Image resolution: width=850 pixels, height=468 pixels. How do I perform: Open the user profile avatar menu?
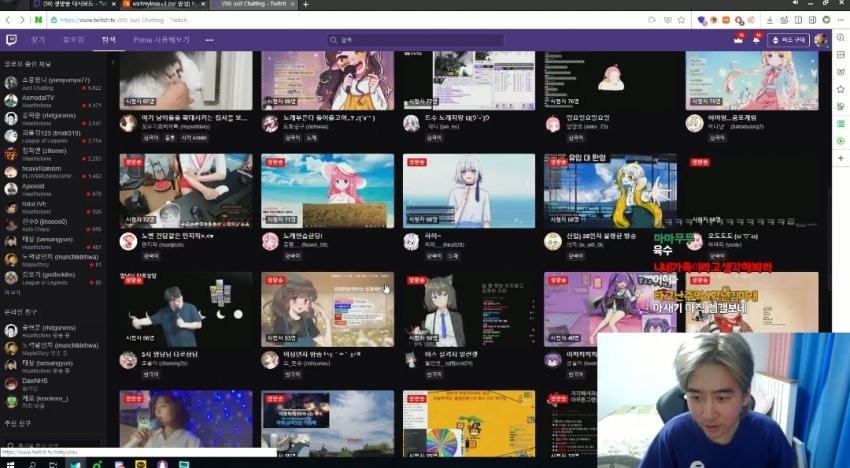tap(821, 40)
